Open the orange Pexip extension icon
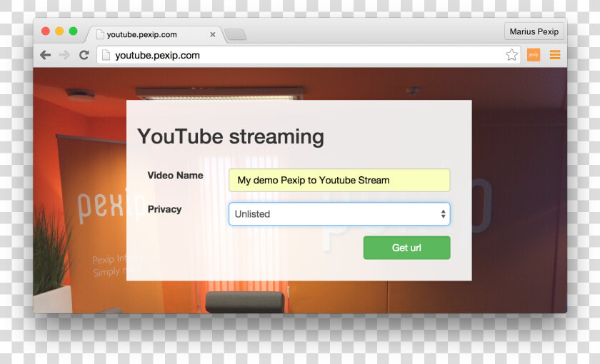This screenshot has height=364, width=600. pyautogui.click(x=534, y=55)
